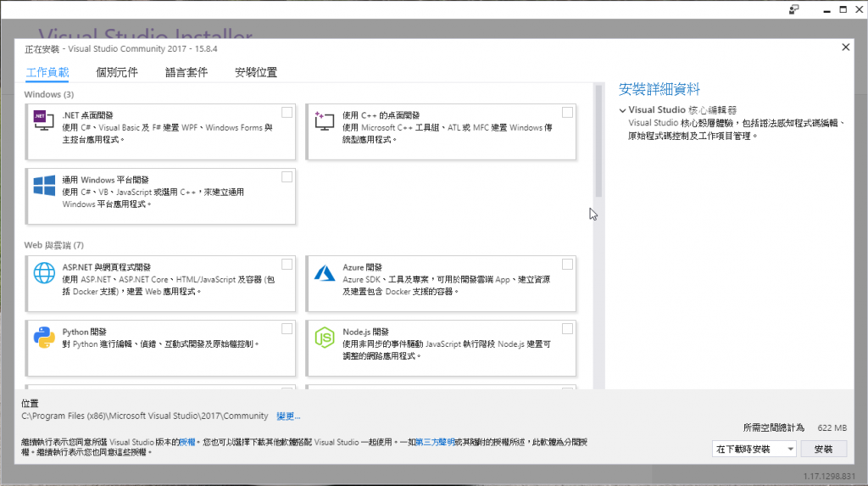Screen dimensions: 868x486
Task: Switch to the 語言套件 tab
Action: pyautogui.click(x=186, y=72)
